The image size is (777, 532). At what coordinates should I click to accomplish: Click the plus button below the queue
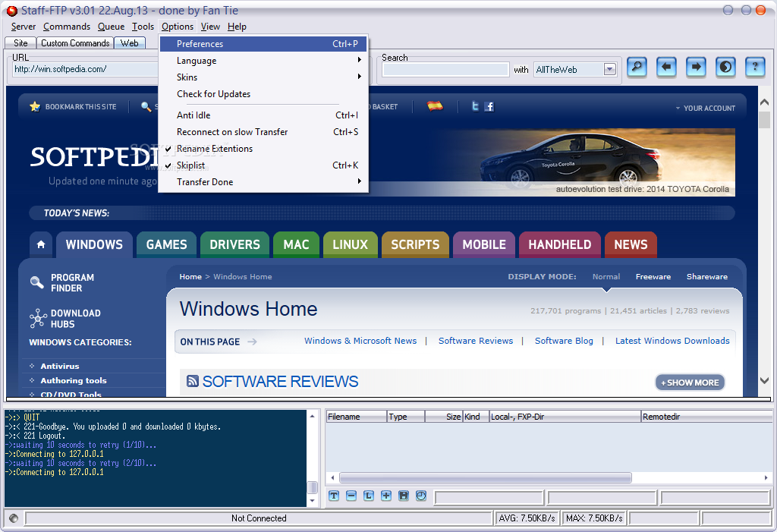click(386, 496)
